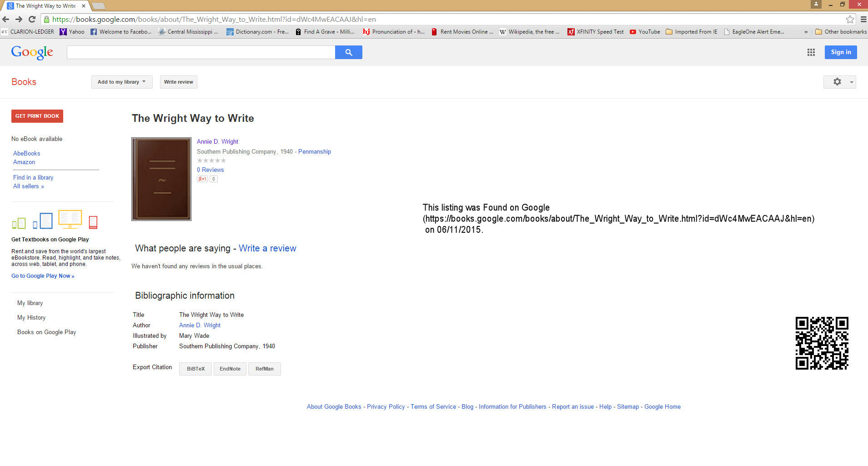The image size is (868, 466).
Task: Click the Google search input field
Action: [201, 52]
